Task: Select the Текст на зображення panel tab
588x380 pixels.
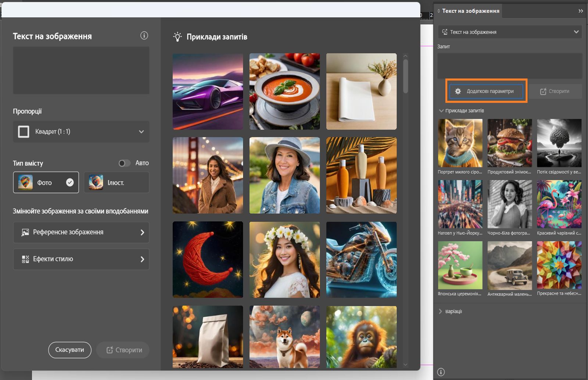Action: coord(470,11)
